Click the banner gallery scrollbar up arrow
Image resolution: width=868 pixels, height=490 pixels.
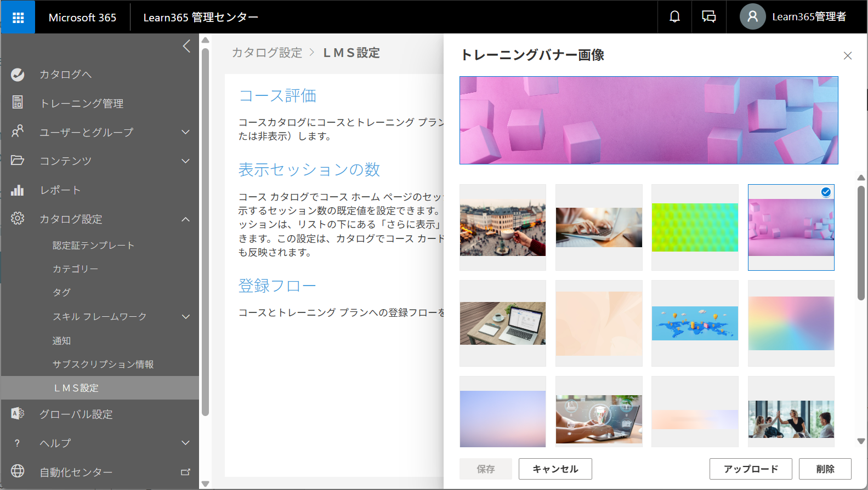tap(861, 178)
